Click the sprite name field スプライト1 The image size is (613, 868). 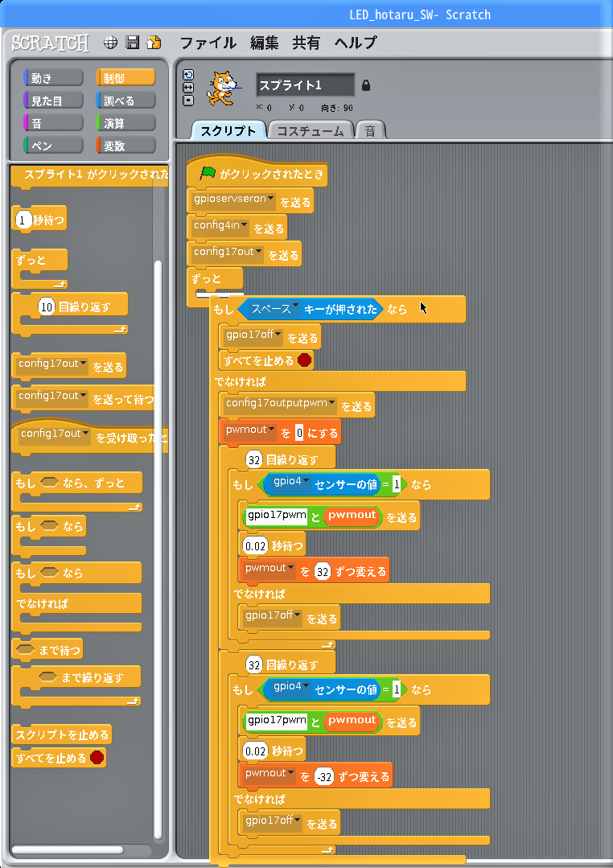pyautogui.click(x=305, y=84)
